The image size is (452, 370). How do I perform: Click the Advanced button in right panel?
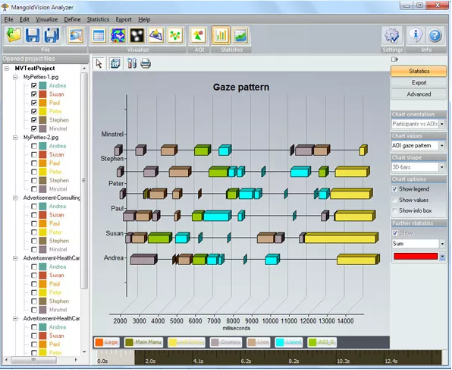tap(419, 94)
